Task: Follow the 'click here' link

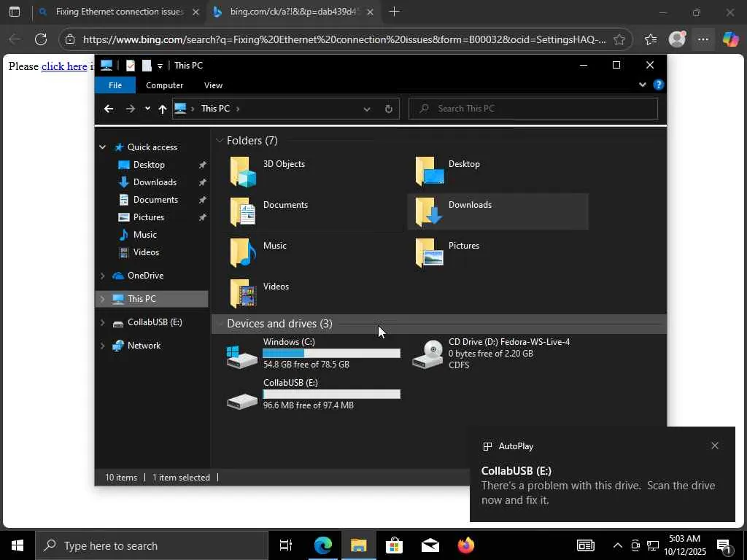Action: pos(64,66)
